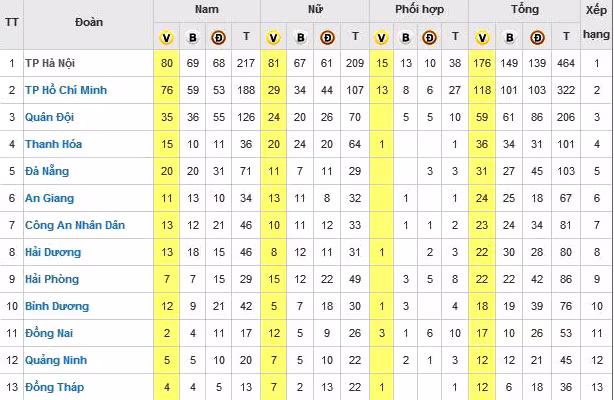The image size is (614, 400).
Task: Click the gold medal icon under Tổng
Action: [483, 38]
